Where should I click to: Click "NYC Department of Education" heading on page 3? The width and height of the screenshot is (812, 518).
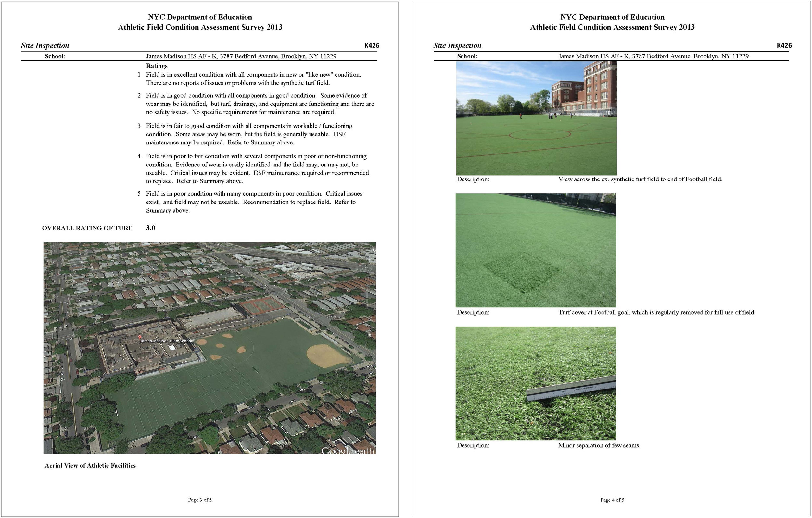coord(200,17)
